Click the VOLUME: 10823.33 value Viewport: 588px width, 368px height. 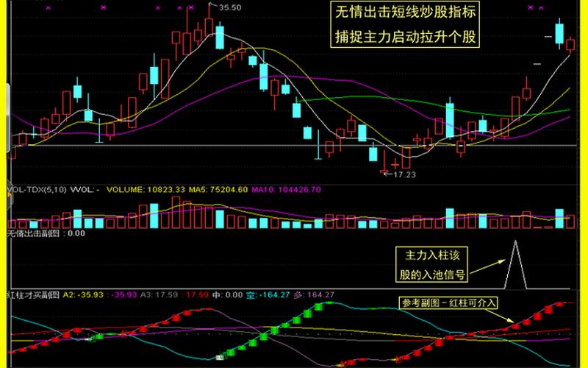(146, 190)
